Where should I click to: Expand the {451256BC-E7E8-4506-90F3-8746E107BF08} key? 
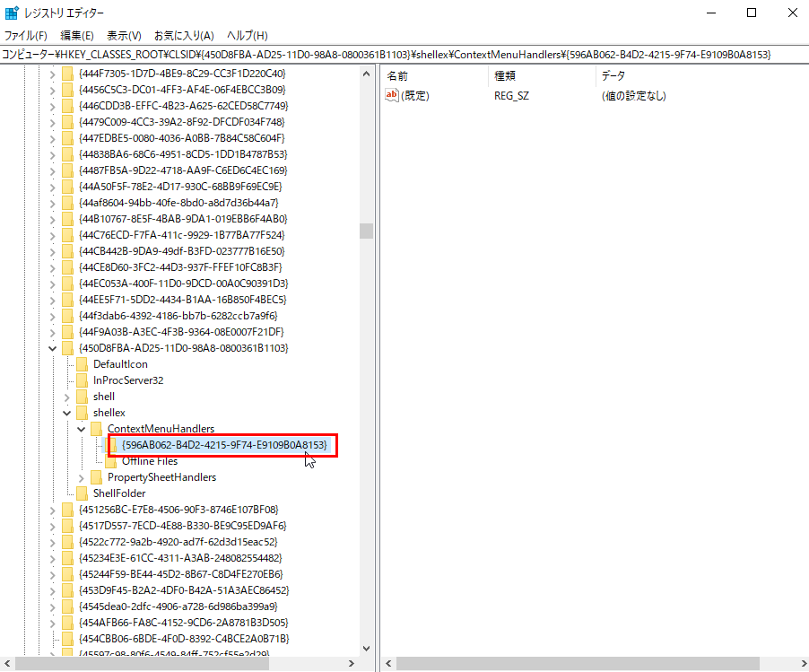(x=52, y=510)
